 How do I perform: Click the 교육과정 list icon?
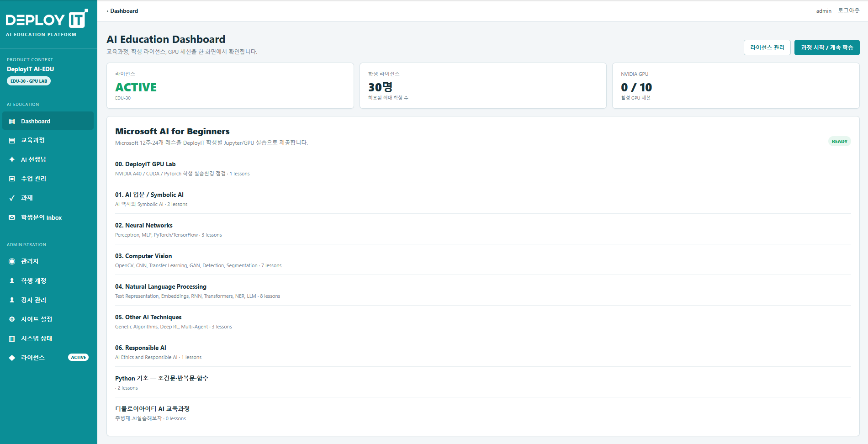click(x=12, y=141)
